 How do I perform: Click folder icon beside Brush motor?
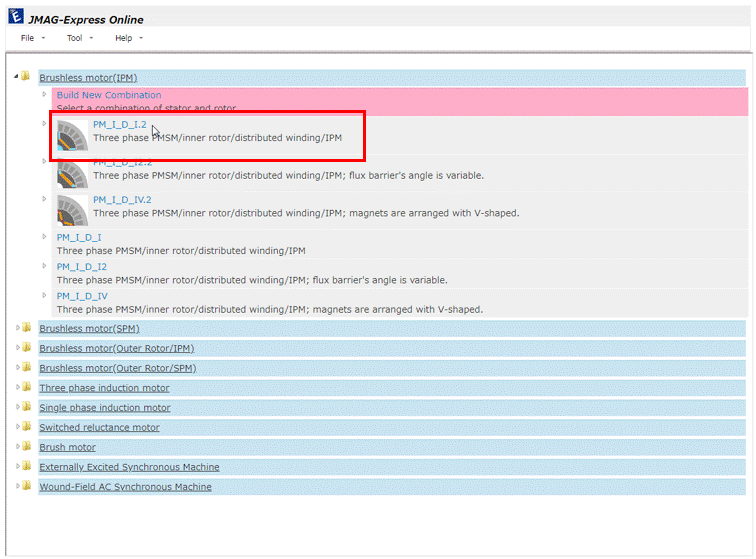point(27,447)
